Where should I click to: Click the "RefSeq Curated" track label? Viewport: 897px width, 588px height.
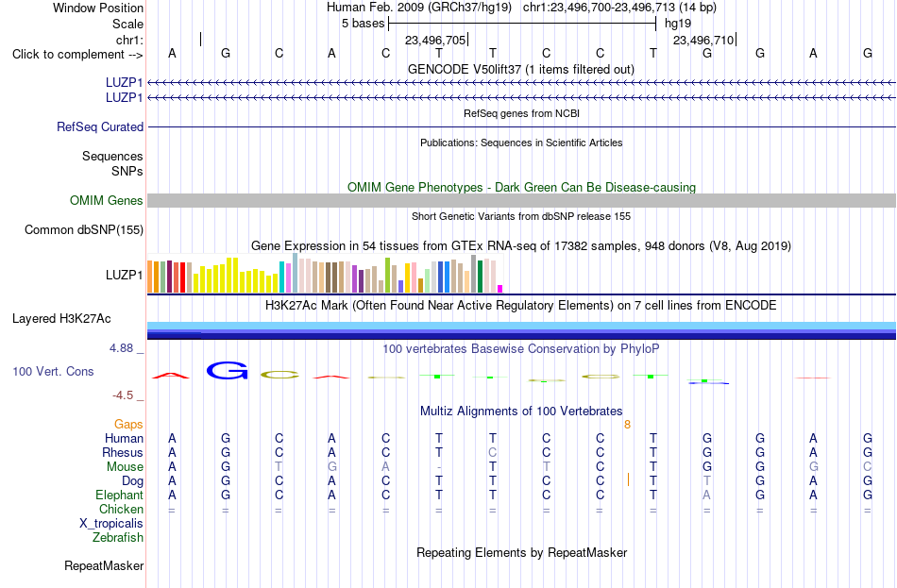tap(99, 127)
